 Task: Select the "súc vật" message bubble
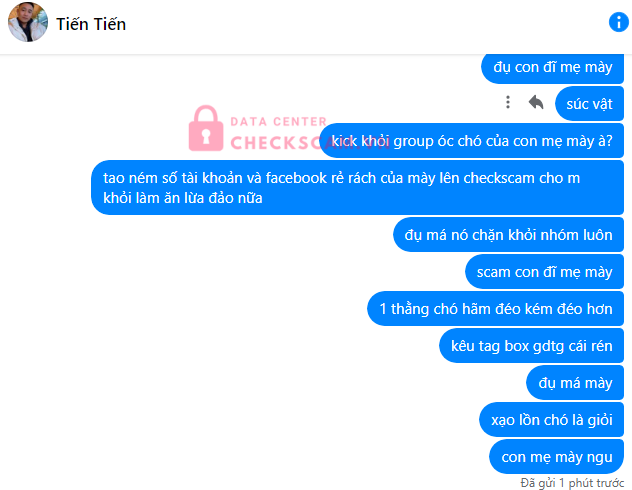click(x=588, y=102)
